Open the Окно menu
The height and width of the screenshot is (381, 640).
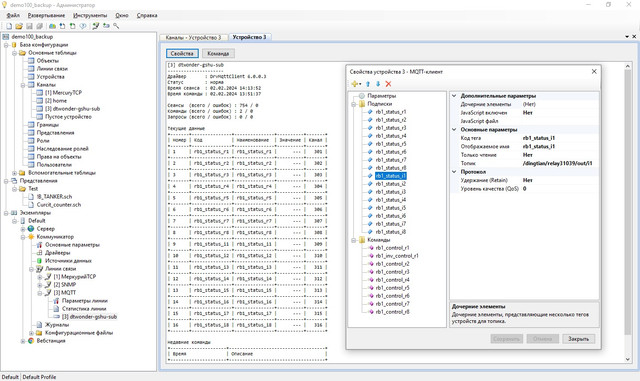[x=122, y=16]
